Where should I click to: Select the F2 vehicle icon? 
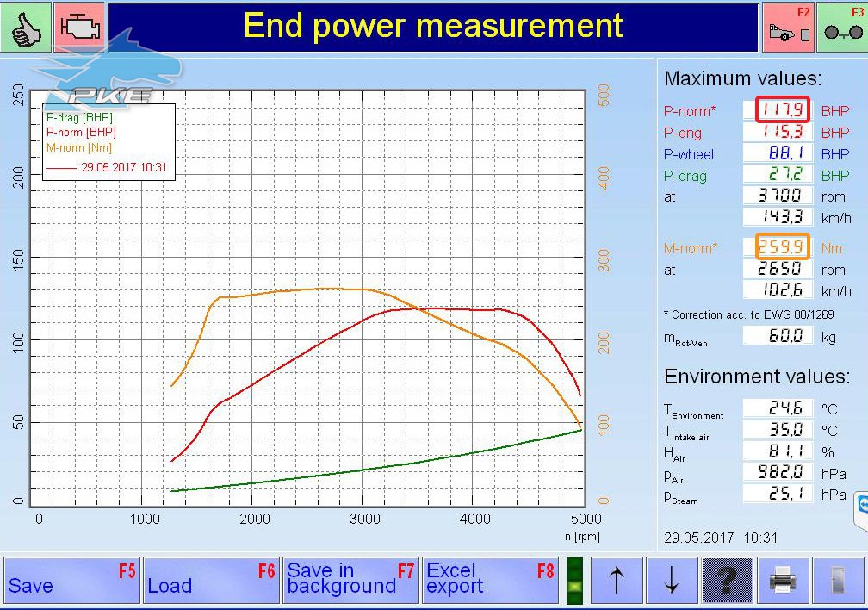click(789, 28)
